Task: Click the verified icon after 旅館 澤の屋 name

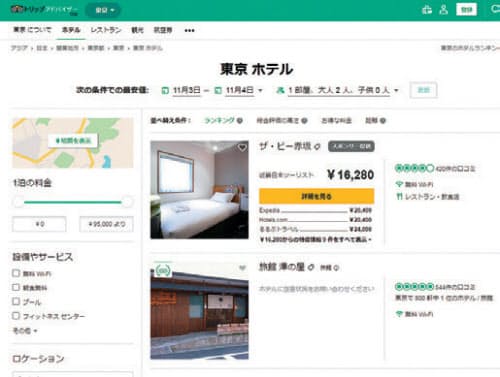Action: 311,267
